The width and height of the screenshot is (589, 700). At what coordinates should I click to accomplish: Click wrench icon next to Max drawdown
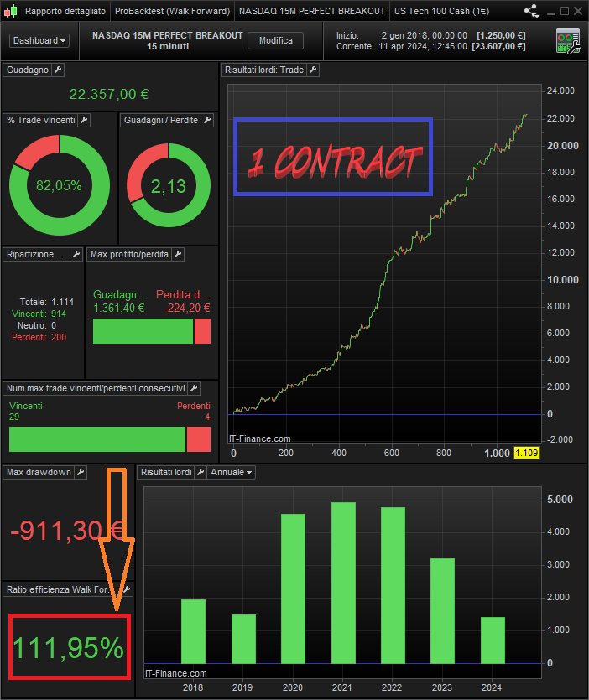[x=81, y=472]
